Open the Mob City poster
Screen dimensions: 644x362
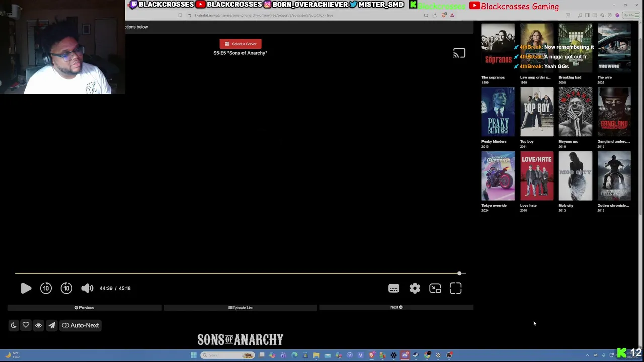[576, 176]
